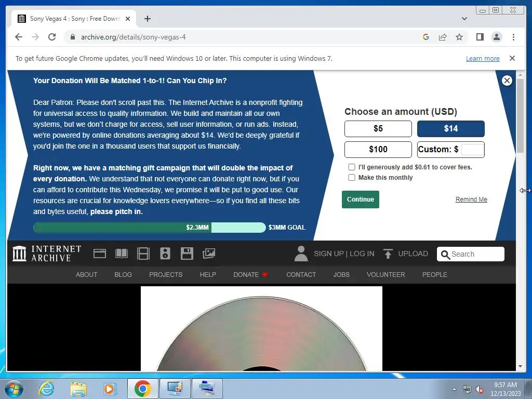Open the Texts book icon
Image resolution: width=532 pixels, height=399 pixels.
[x=122, y=254]
